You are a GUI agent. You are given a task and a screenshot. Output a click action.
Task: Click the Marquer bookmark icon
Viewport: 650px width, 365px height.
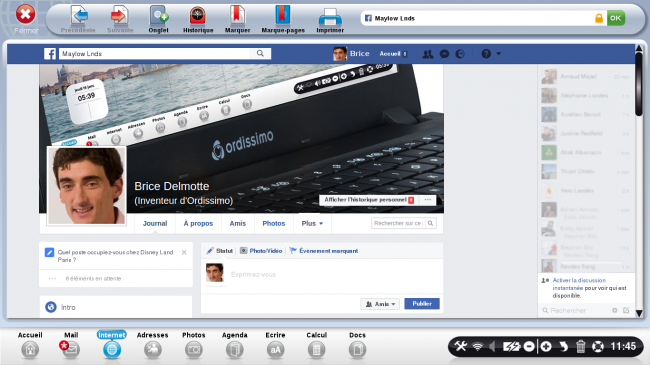pyautogui.click(x=237, y=15)
